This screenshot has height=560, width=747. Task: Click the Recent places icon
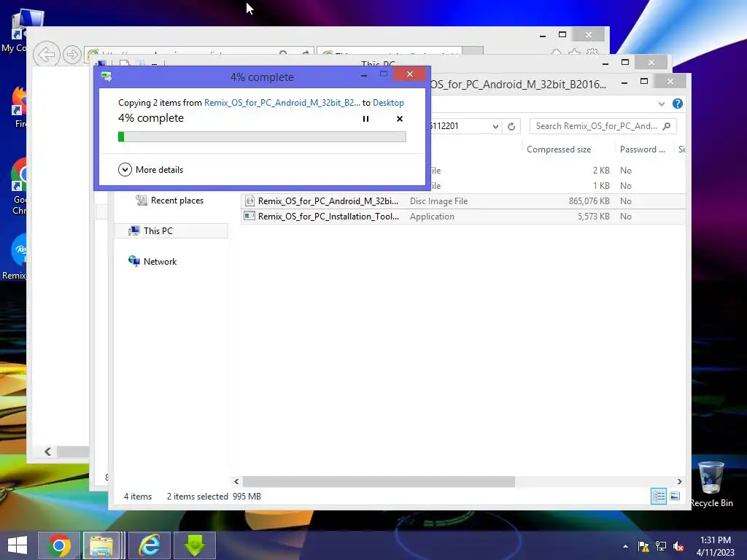click(x=141, y=201)
